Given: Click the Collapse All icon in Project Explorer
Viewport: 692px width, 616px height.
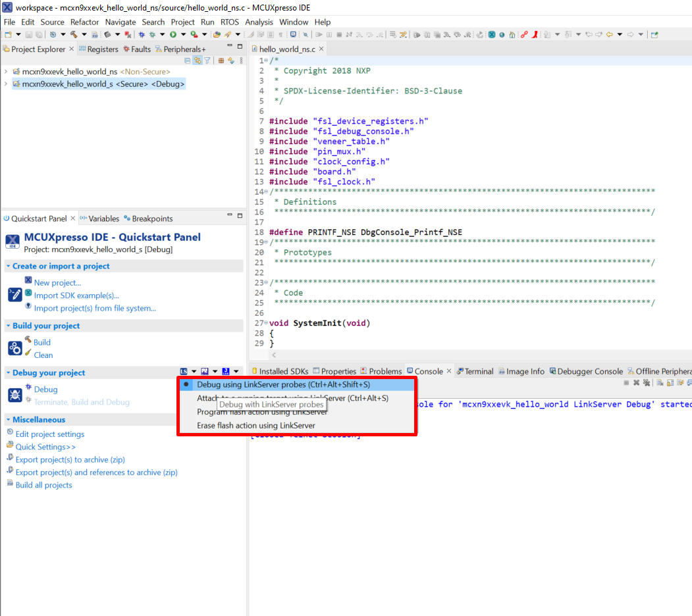Looking at the screenshot, I should (x=188, y=61).
